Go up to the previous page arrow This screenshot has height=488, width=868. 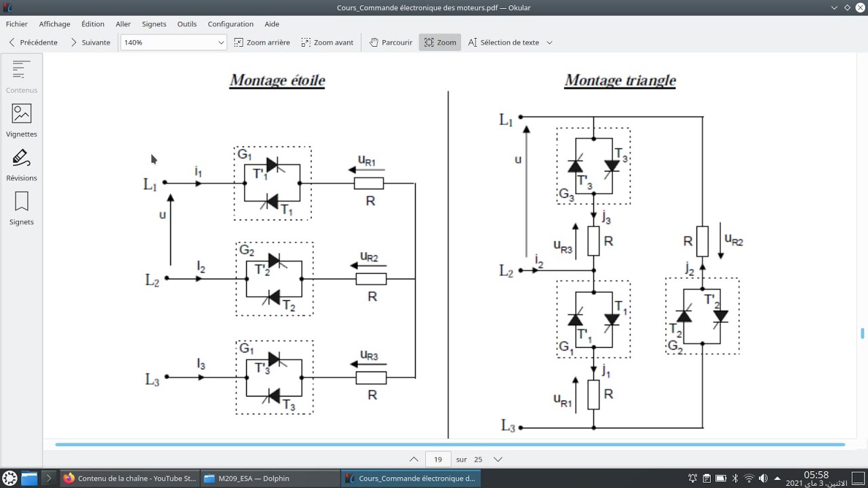tap(414, 459)
